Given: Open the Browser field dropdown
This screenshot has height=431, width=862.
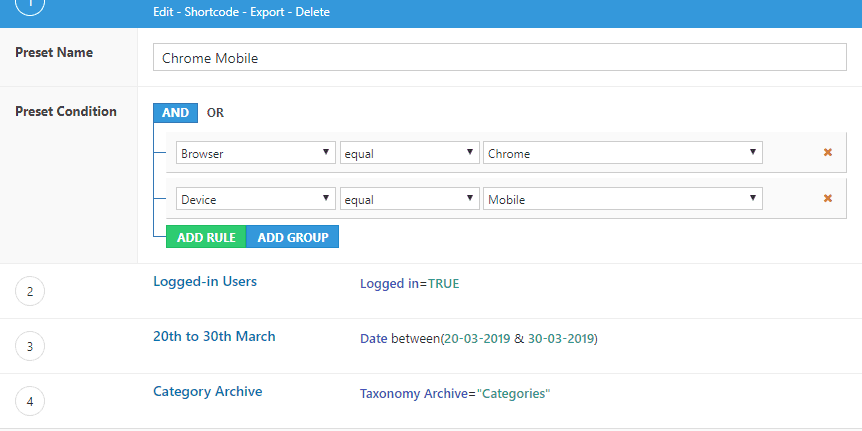Looking at the screenshot, I should [255, 154].
